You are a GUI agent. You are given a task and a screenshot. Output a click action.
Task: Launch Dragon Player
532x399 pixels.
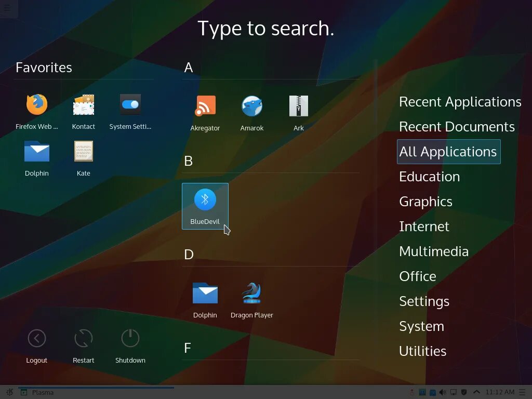tap(252, 300)
